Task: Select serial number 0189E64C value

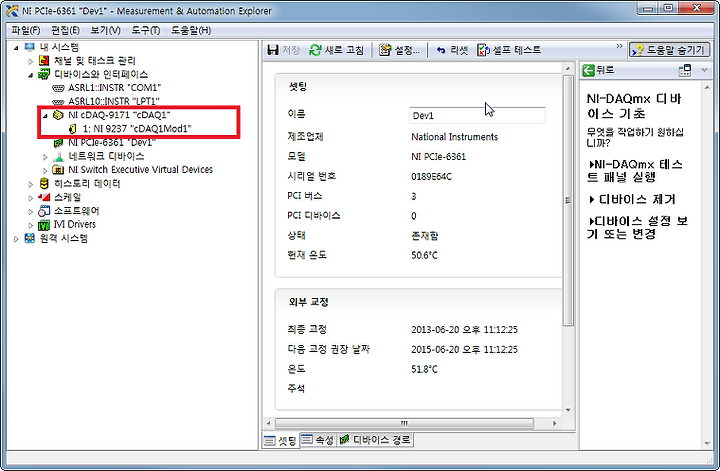Action: pyautogui.click(x=431, y=177)
